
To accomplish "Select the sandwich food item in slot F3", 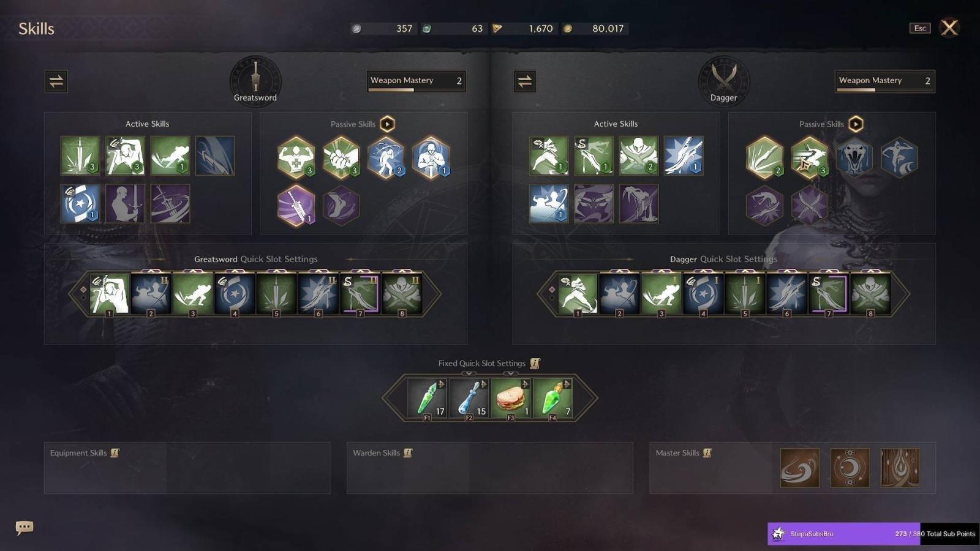I will point(510,398).
